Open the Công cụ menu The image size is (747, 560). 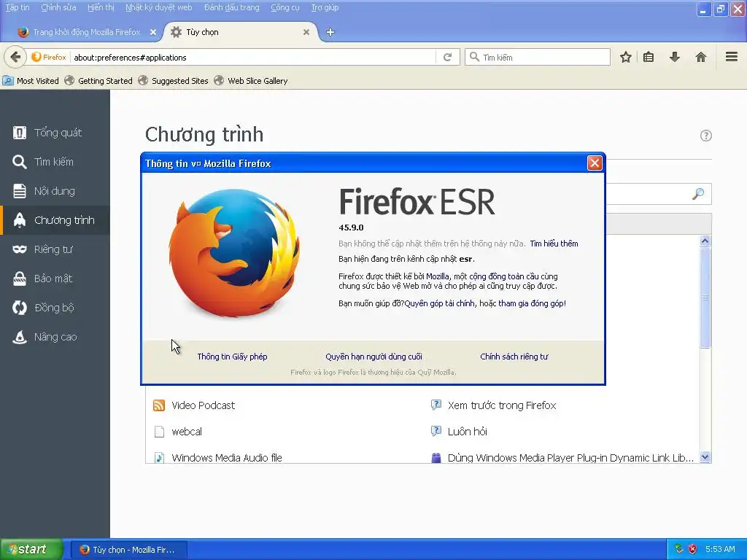tap(285, 7)
